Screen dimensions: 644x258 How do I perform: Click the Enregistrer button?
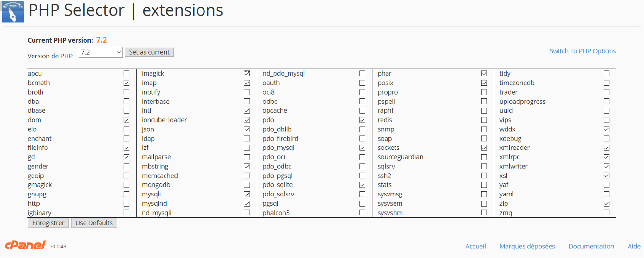click(48, 223)
